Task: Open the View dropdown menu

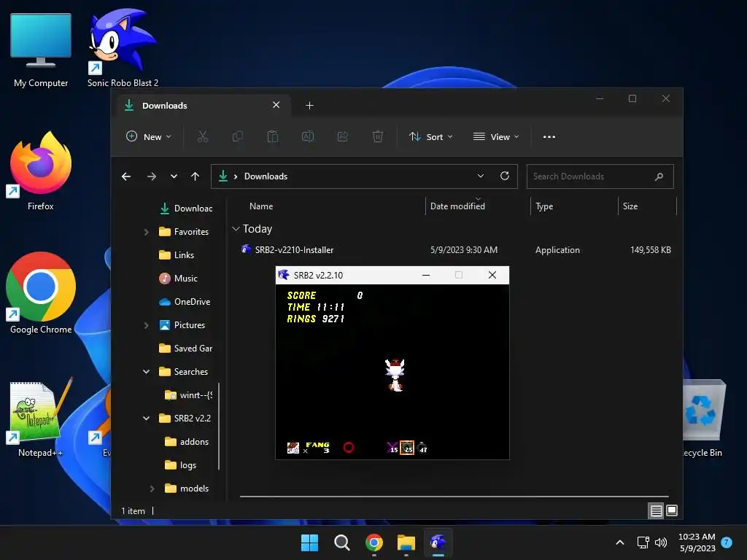Action: coord(496,136)
